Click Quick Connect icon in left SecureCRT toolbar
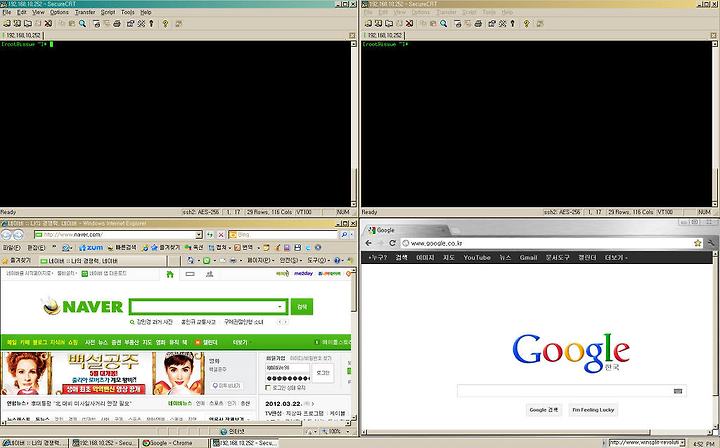The width and height of the screenshot is (720, 448). click(17, 23)
